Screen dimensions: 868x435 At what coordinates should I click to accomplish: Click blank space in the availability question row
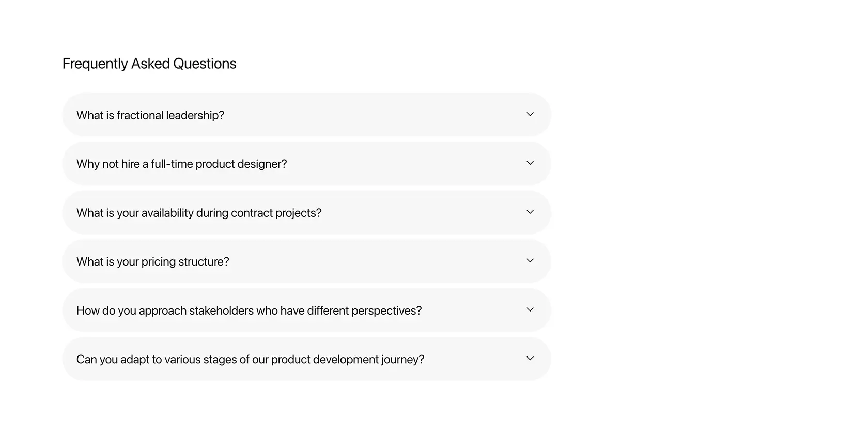[x=424, y=212]
